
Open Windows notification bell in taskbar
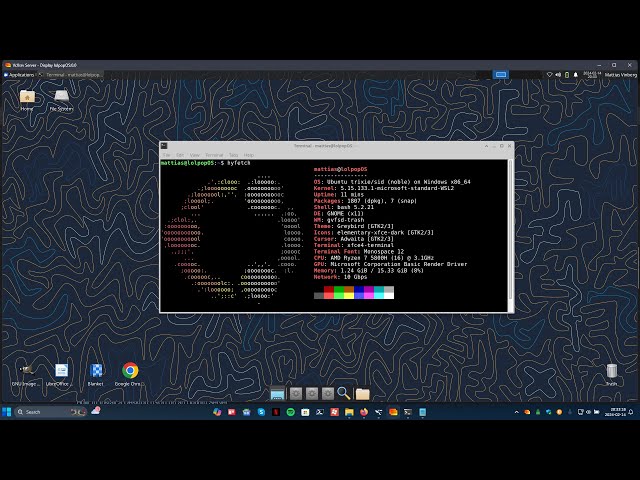coord(631,412)
